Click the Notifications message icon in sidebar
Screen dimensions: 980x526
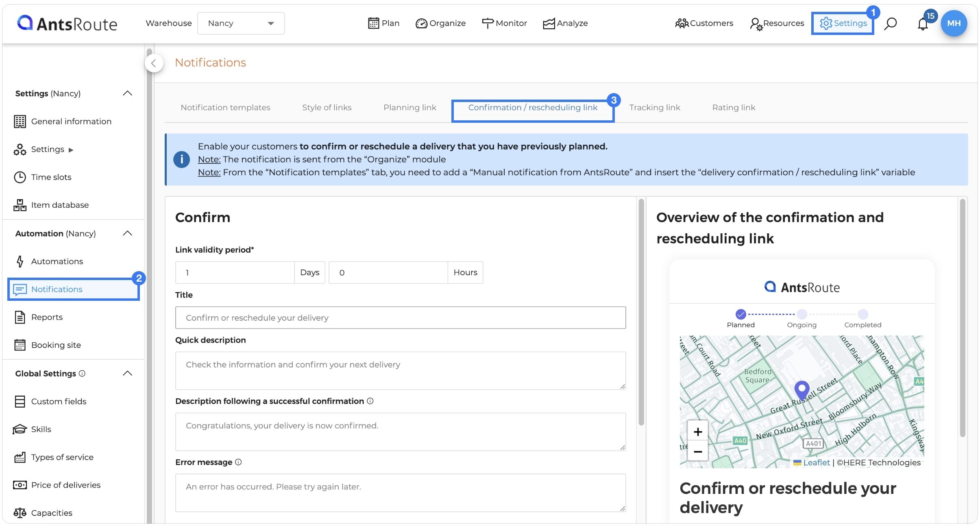20,289
